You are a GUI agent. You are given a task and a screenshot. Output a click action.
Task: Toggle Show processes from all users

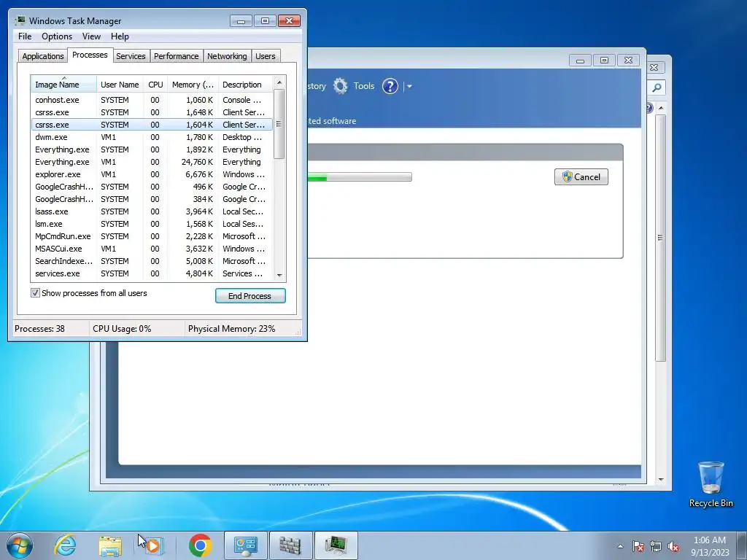pos(35,293)
